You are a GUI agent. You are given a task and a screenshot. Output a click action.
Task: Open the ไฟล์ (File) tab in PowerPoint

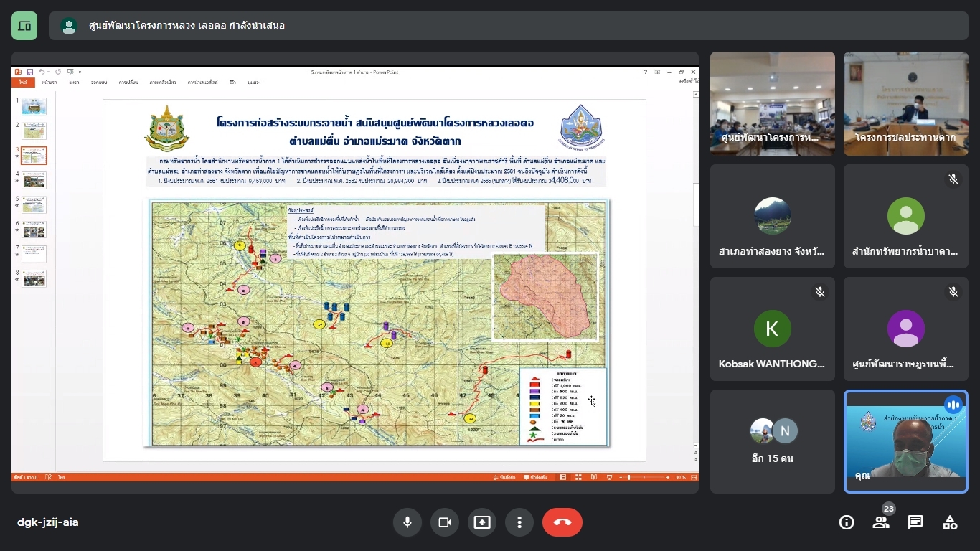23,83
